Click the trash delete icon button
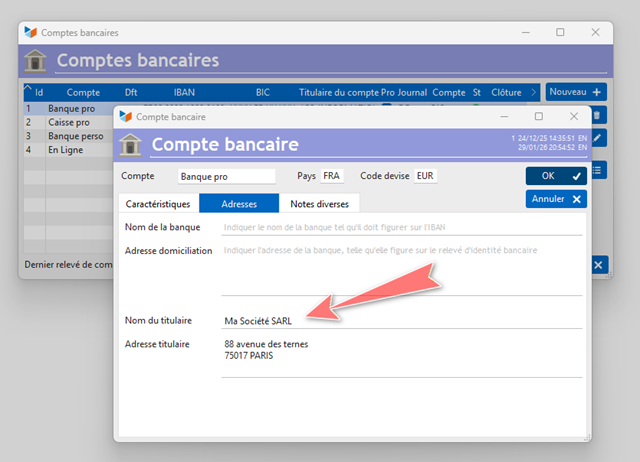The width and height of the screenshot is (640, 462). [599, 115]
